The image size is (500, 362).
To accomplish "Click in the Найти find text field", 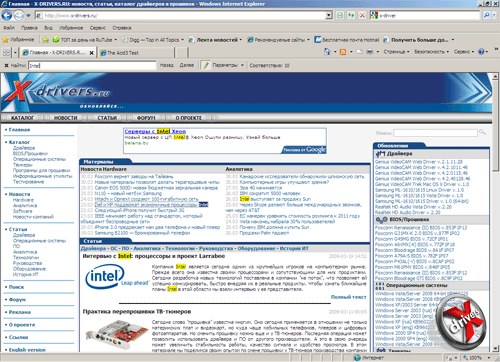I will pyautogui.click(x=92, y=65).
